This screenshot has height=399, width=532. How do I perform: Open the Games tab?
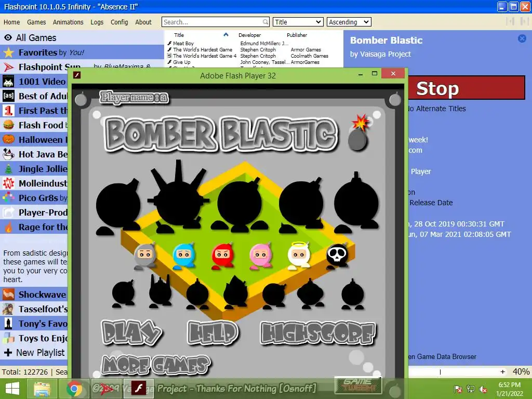point(36,22)
